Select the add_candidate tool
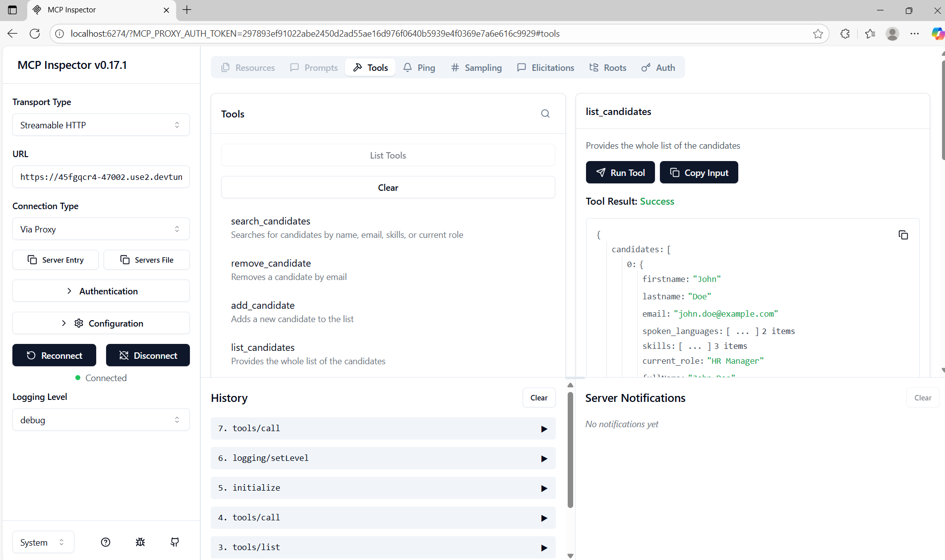The height and width of the screenshot is (560, 945). click(263, 306)
